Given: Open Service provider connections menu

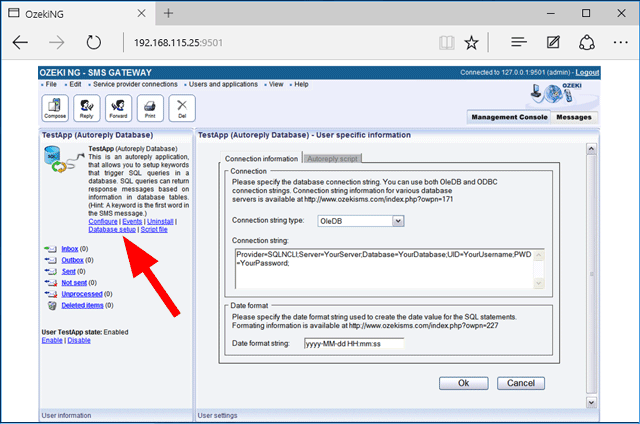Looking at the screenshot, I should click(135, 84).
